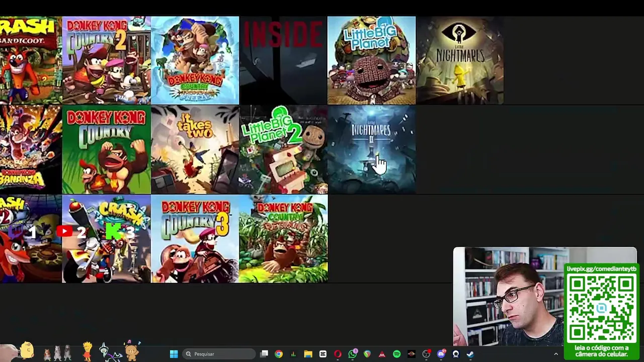644x362 pixels.
Task: Select the It Takes Two cover
Action: pos(195,149)
